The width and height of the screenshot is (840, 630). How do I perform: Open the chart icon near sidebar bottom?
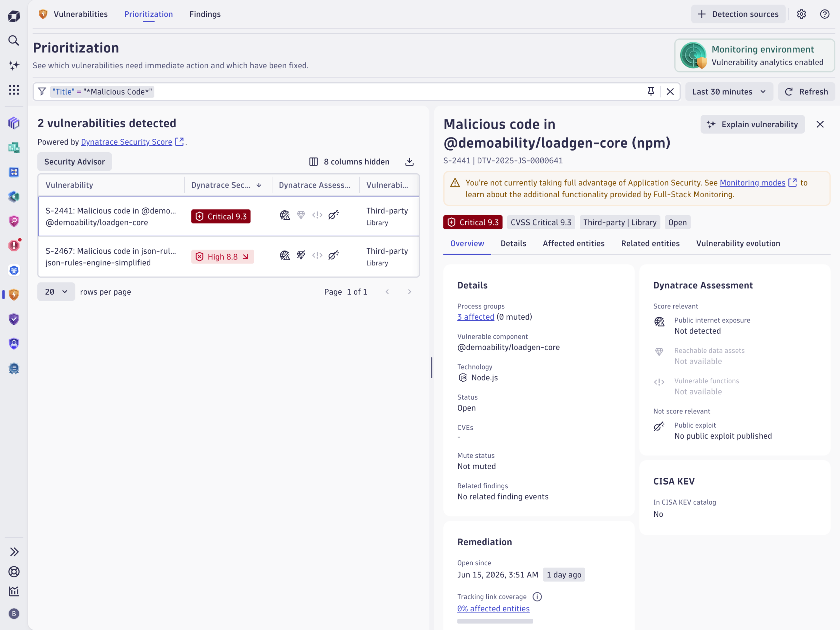point(14,591)
